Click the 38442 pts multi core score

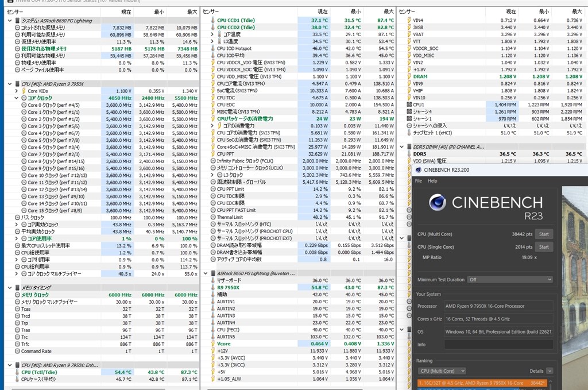pyautogui.click(x=522, y=234)
